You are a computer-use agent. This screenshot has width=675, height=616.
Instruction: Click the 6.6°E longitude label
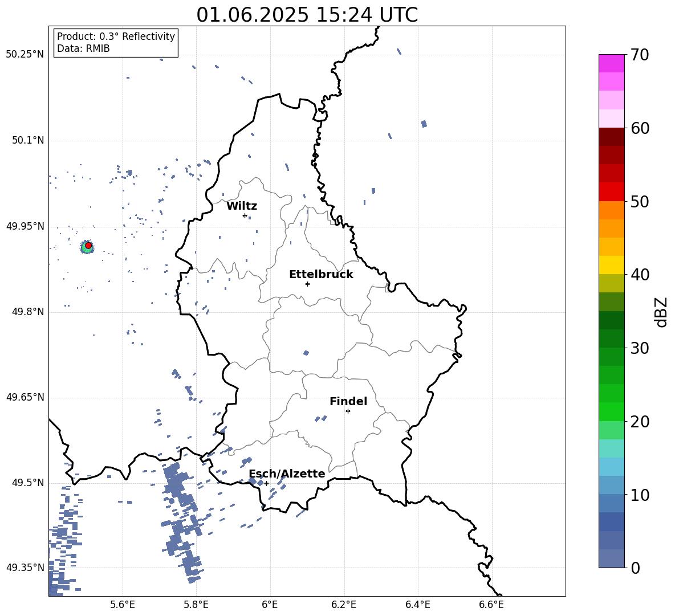491,605
